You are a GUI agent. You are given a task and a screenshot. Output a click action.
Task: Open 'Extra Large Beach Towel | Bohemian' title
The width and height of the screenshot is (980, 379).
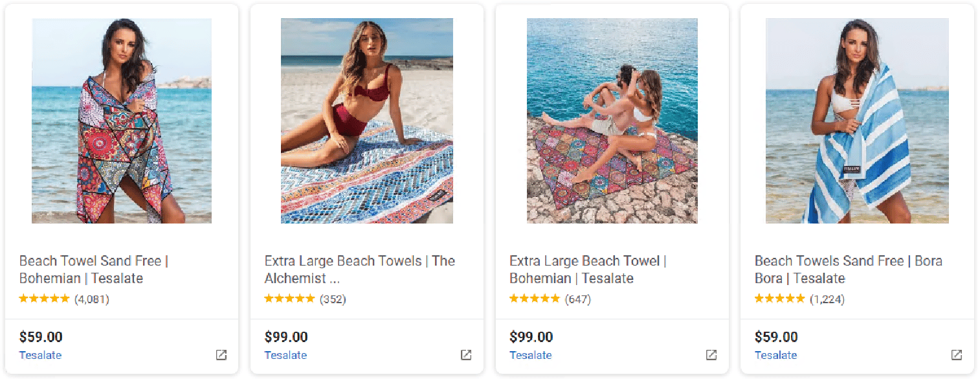[587, 270]
